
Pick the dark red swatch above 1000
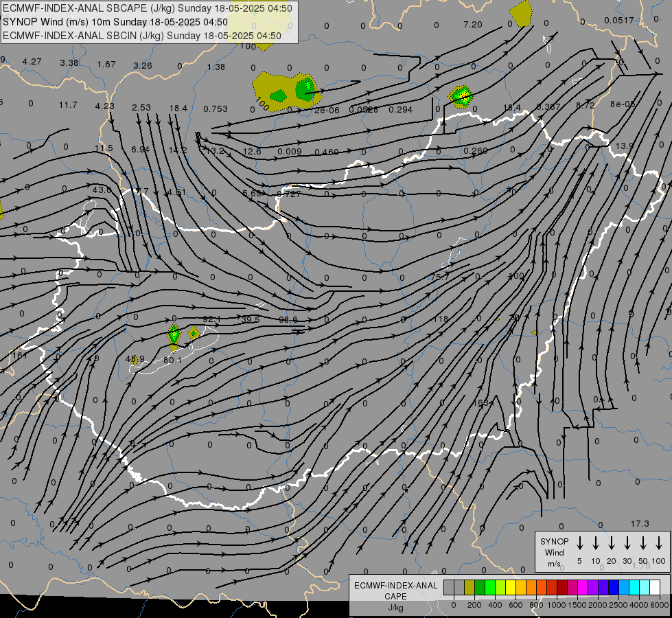click(562, 588)
